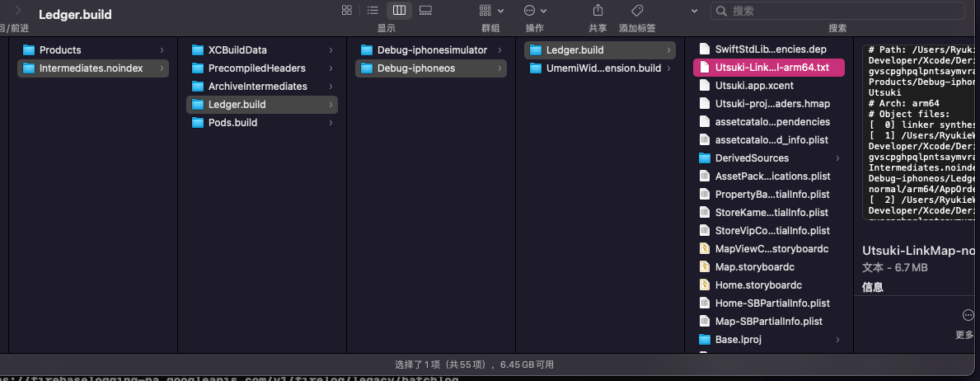Expand the UmemiWid...ension.build folder chevron
Screen dimensions: 980x381
click(668, 68)
